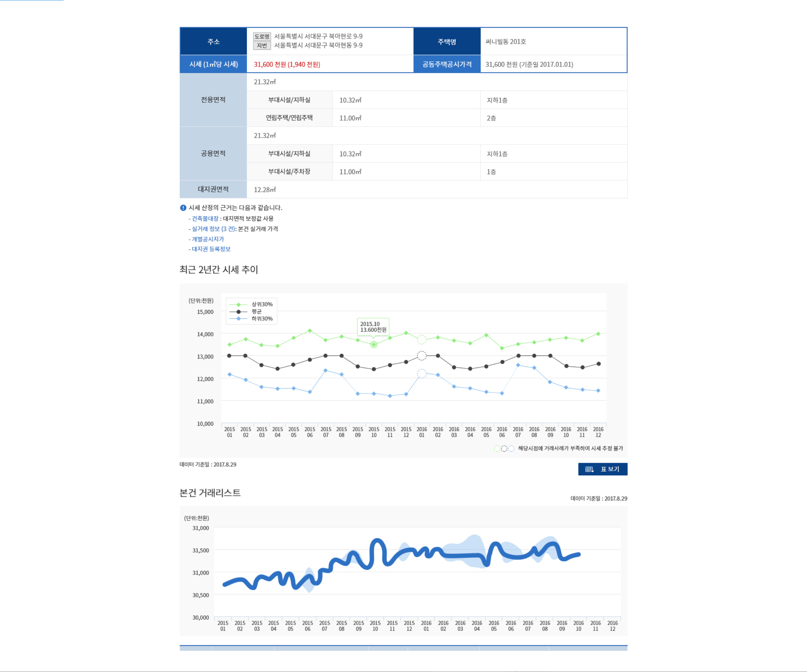Click thick blue line end near 2016 10

pyautogui.click(x=578, y=555)
